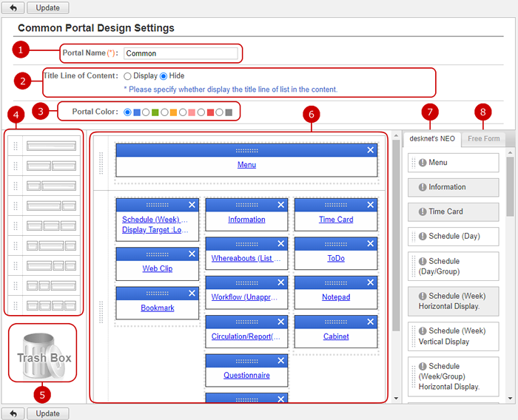Open the ToDo link
The height and width of the screenshot is (420, 518).
click(x=336, y=258)
